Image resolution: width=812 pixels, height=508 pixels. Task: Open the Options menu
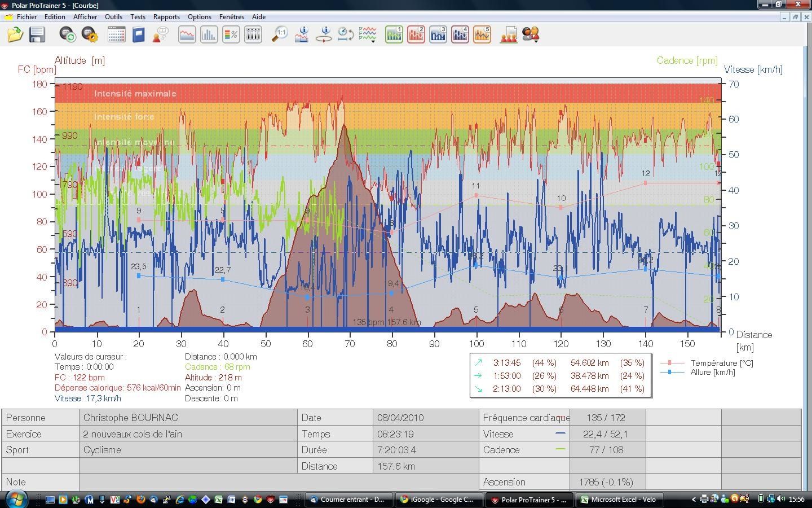pos(200,17)
